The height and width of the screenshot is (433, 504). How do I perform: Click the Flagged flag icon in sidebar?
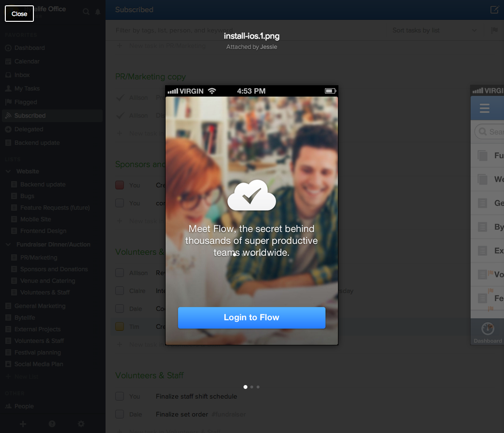coord(8,102)
